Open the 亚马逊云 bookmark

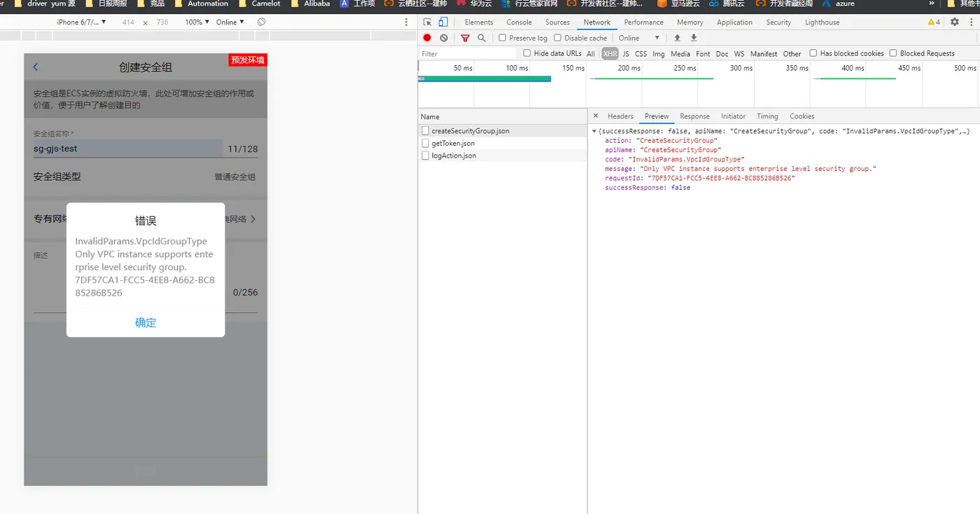(678, 4)
